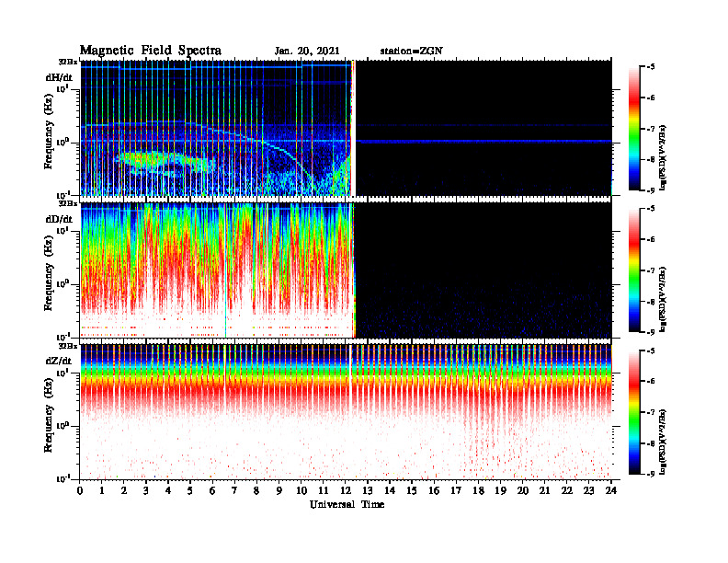Click the "32Hz" label atop dD/dt axis
This screenshot has height=563, width=728.
click(x=68, y=203)
